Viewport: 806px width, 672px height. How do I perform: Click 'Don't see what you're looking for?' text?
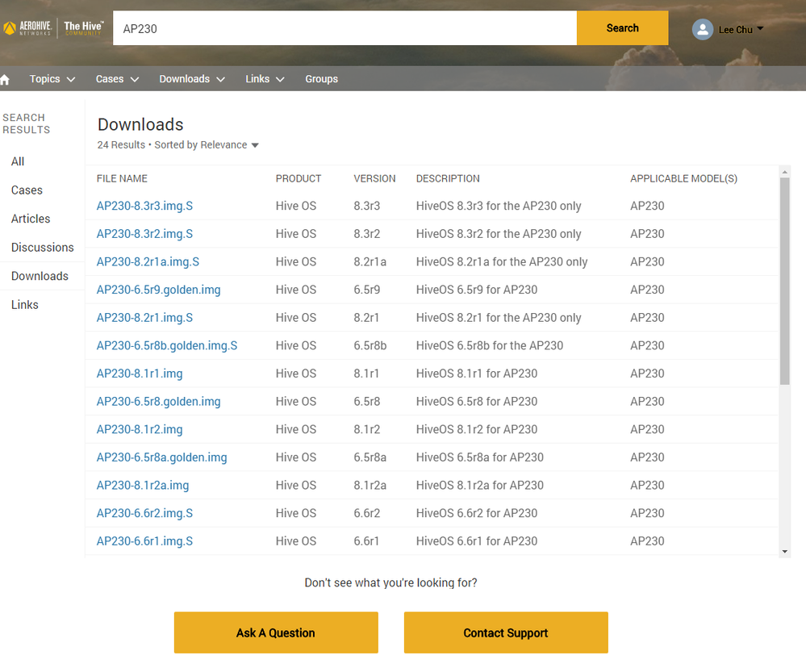[x=390, y=582]
